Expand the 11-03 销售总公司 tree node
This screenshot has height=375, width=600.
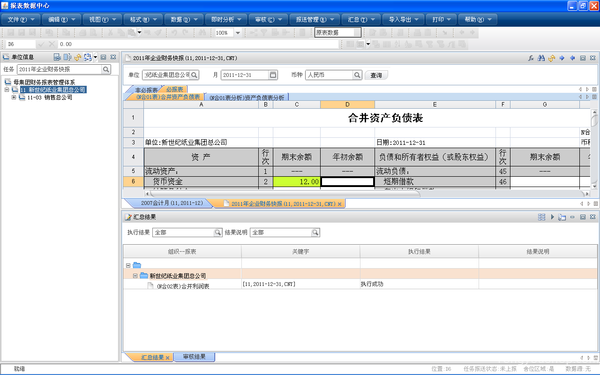[x=14, y=97]
